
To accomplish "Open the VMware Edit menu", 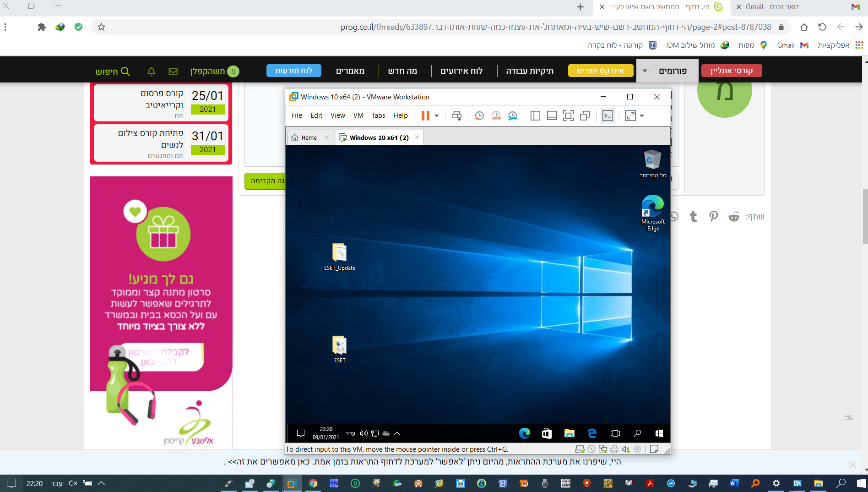I will pyautogui.click(x=316, y=115).
